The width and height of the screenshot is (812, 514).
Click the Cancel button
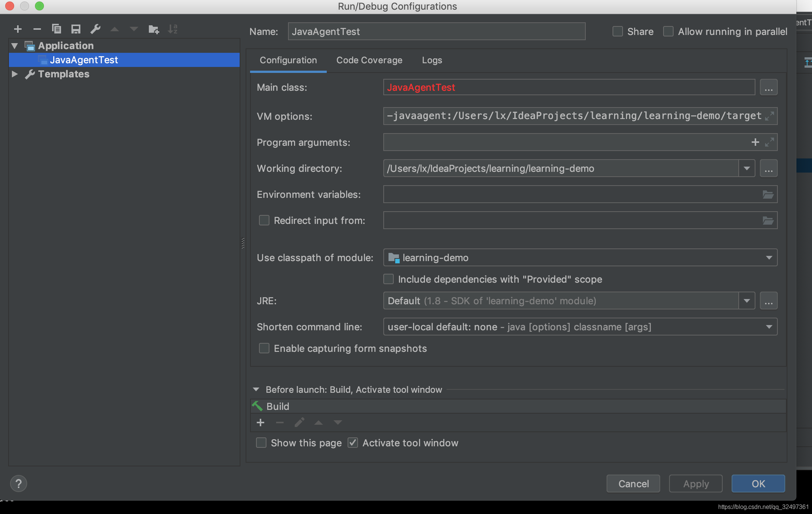tap(633, 484)
